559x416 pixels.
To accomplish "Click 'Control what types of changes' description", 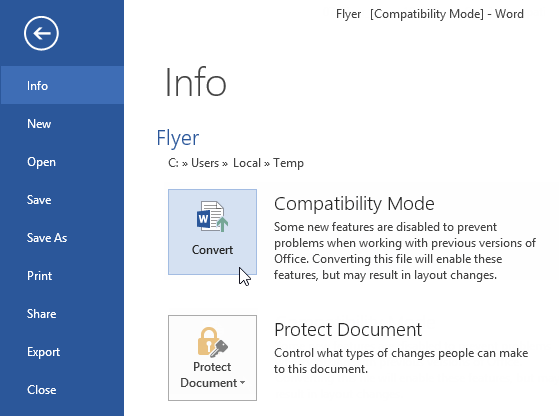I will click(401, 361).
